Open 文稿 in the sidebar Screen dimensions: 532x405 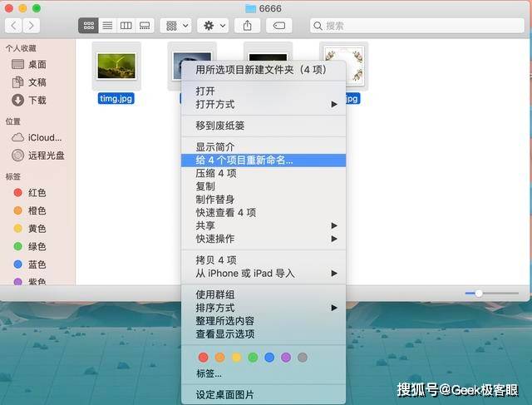coord(37,82)
